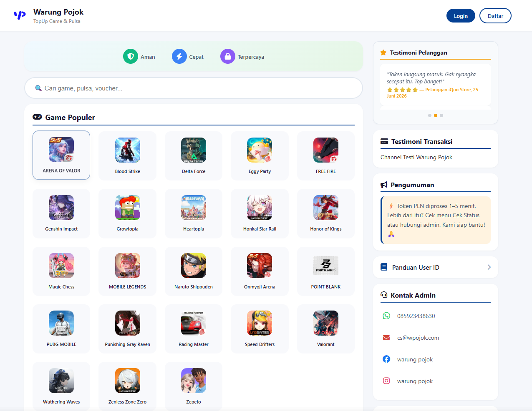Choose the FREE FIRE game icon

pos(326,150)
